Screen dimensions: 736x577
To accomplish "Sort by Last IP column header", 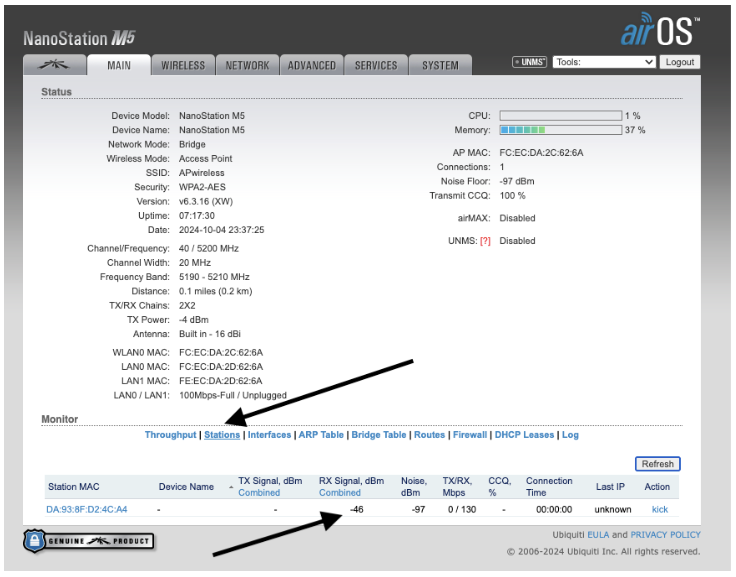I will [x=610, y=487].
